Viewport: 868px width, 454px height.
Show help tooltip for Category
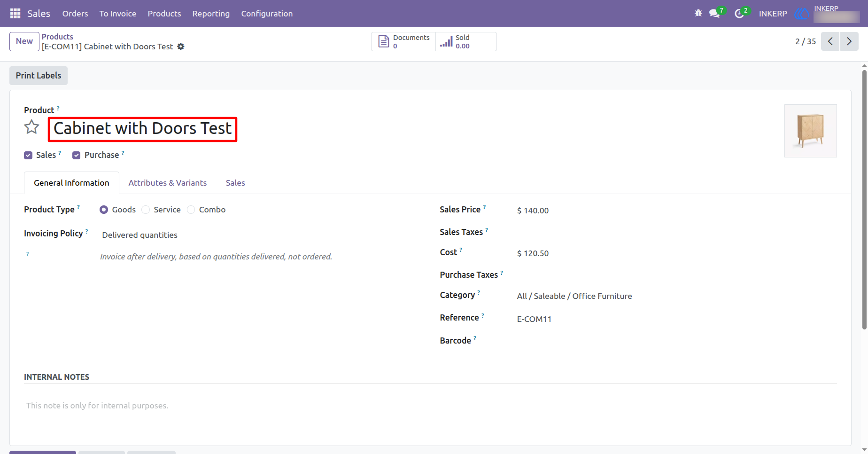point(479,292)
